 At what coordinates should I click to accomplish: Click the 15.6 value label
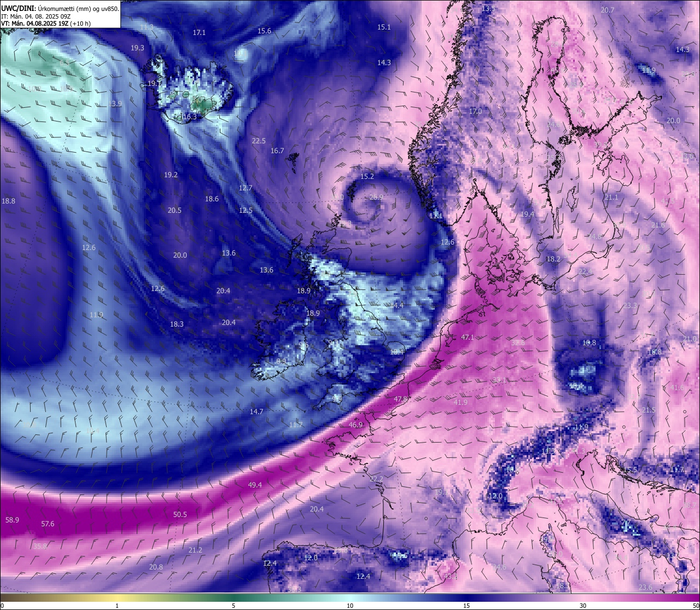click(x=264, y=31)
